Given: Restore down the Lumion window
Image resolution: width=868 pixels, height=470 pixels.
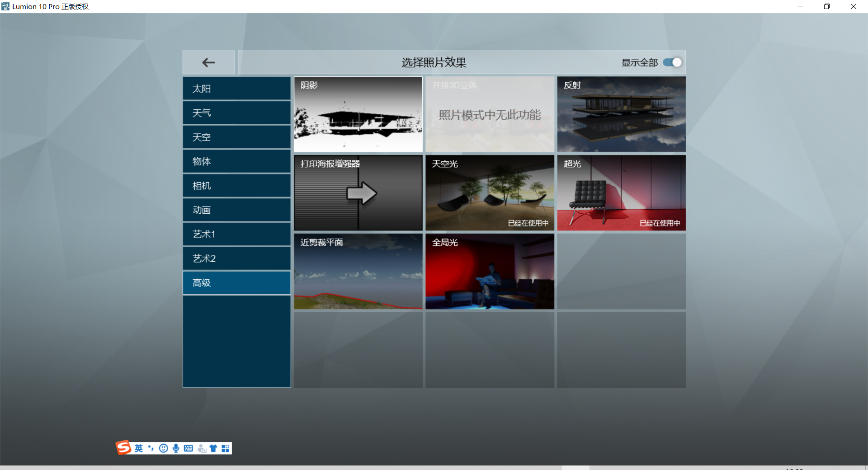Looking at the screenshot, I should coord(827,6).
